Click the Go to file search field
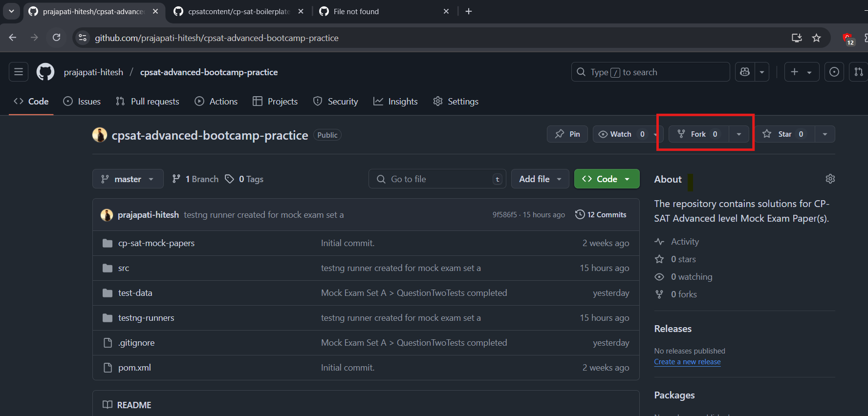 point(437,179)
